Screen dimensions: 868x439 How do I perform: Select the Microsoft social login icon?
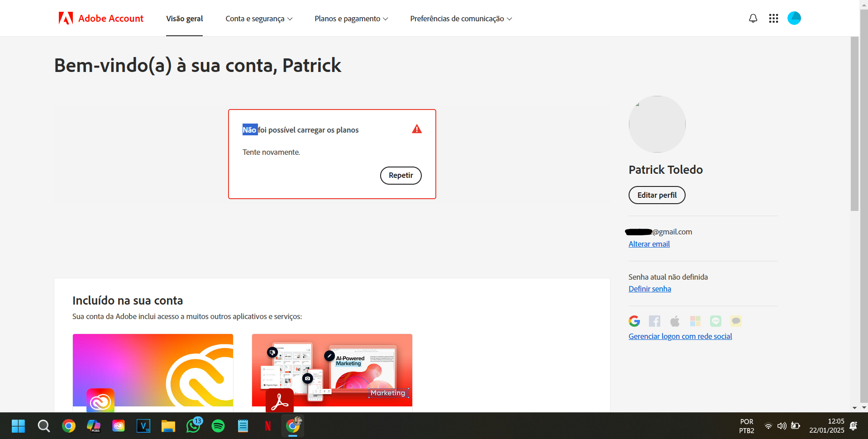695,321
